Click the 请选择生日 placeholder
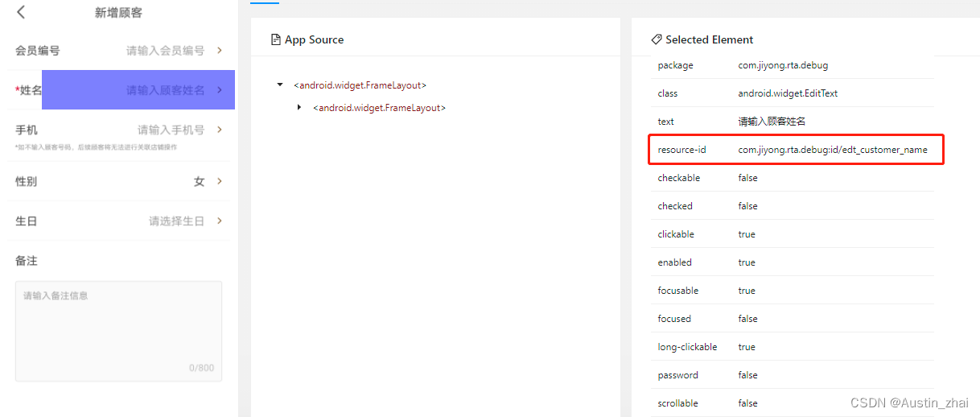The height and width of the screenshot is (417, 980). click(x=177, y=221)
